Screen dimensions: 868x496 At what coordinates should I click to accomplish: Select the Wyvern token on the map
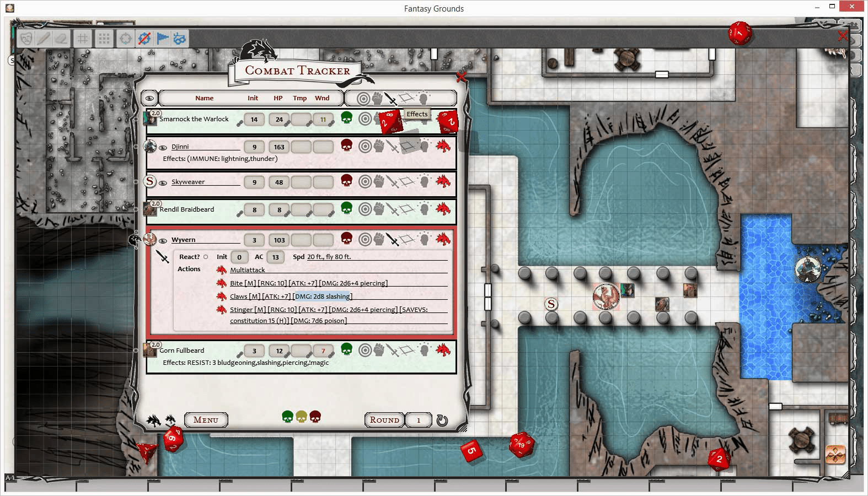606,296
